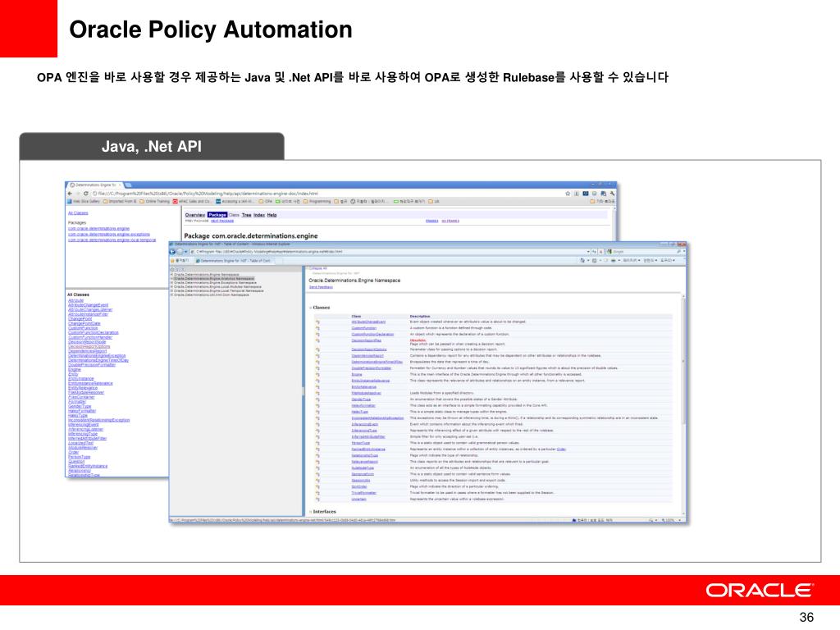
Task: Close the Determinations Engine Chrome tab
Action: coord(120,185)
